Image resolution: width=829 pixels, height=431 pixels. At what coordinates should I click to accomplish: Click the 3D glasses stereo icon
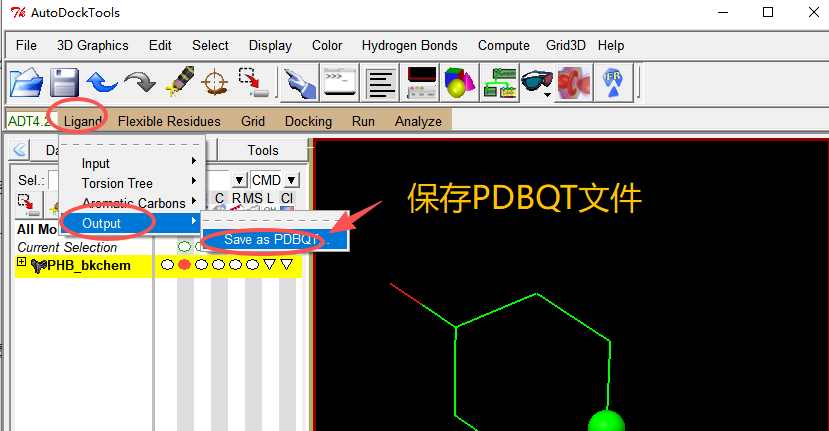(535, 82)
